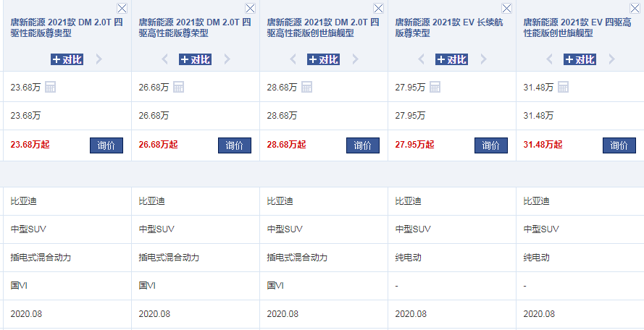Select 中型SUV in the DM 尊荣型 column

pos(156,229)
